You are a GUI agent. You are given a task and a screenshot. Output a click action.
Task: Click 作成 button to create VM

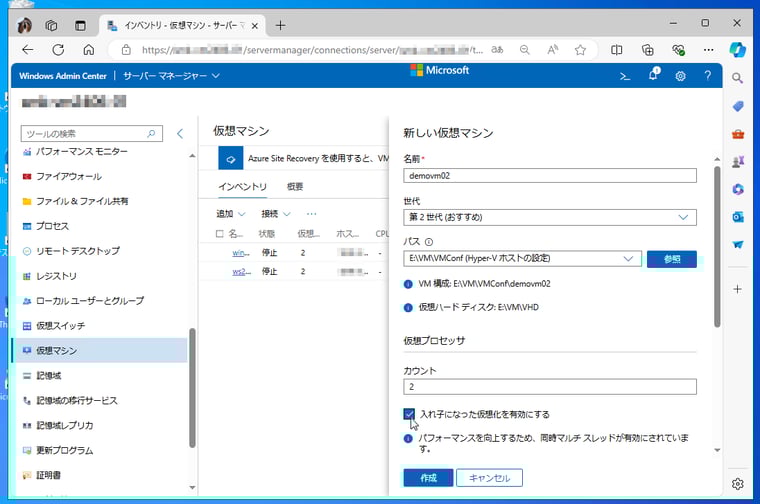428,478
